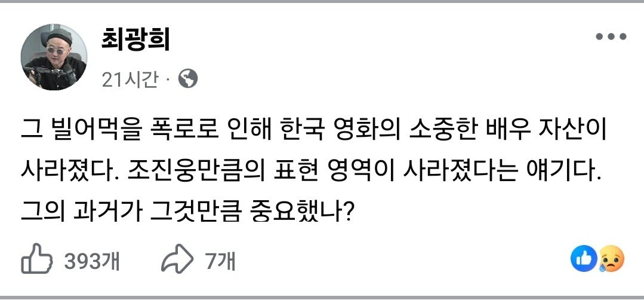The image size is (644, 300).
Task: Click the globe public audience icon
Action: [x=188, y=78]
